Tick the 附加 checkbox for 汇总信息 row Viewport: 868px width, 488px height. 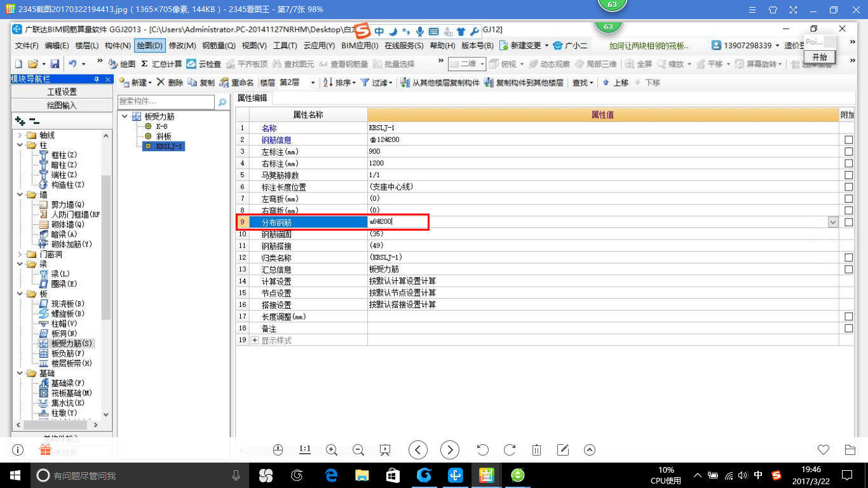[x=848, y=269]
